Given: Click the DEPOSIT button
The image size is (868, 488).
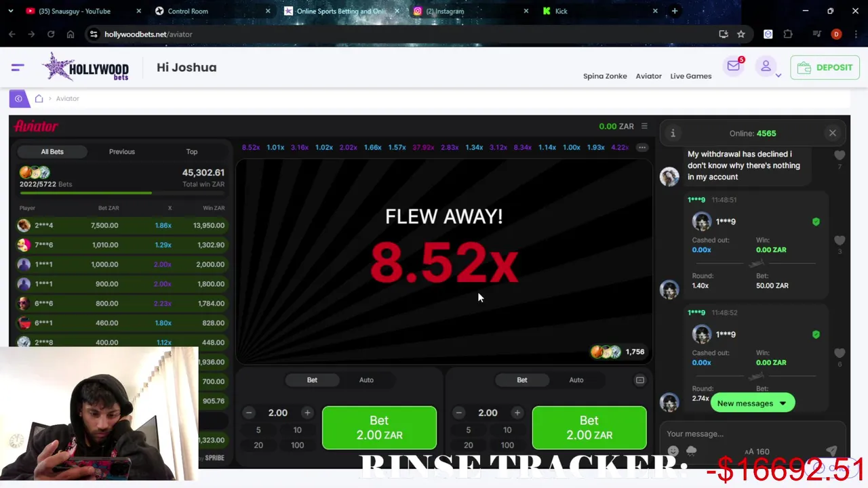Looking at the screenshot, I should (825, 67).
